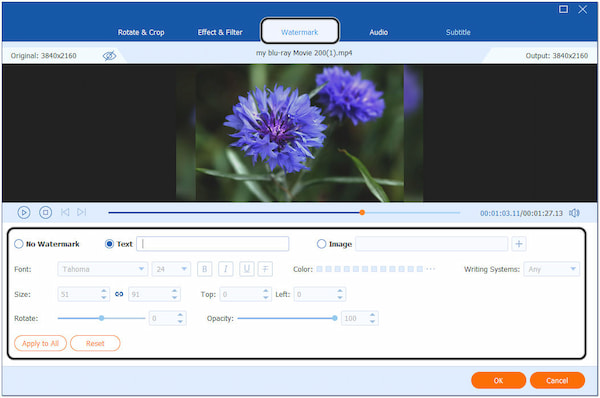The image size is (600, 398).
Task: Close the editing window
Action: point(582,9)
